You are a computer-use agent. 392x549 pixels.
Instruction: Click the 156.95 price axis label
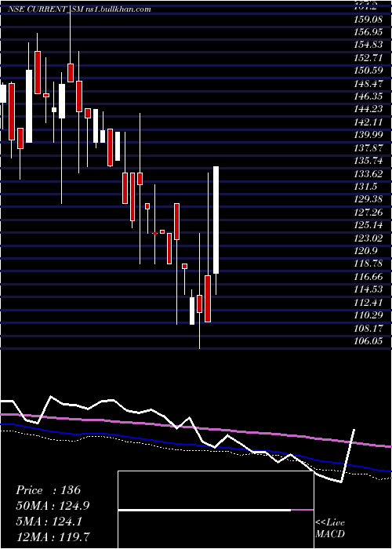(x=368, y=32)
